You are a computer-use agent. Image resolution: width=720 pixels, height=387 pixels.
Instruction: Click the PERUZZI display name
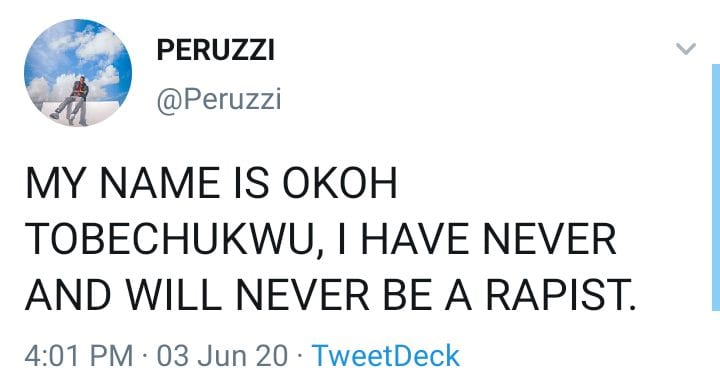pos(216,50)
